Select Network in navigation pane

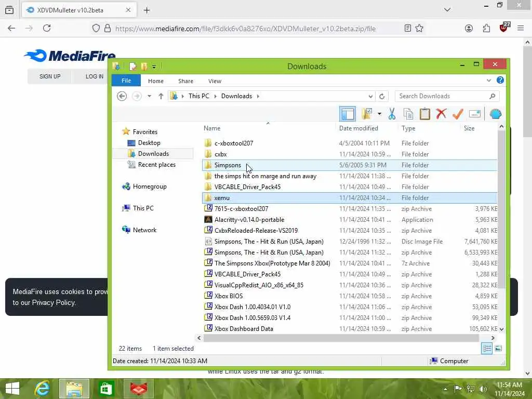pyautogui.click(x=144, y=230)
